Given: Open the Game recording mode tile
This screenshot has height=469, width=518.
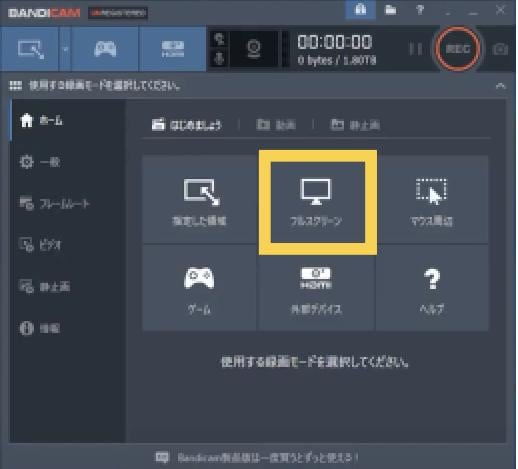Looking at the screenshot, I should [x=199, y=288].
